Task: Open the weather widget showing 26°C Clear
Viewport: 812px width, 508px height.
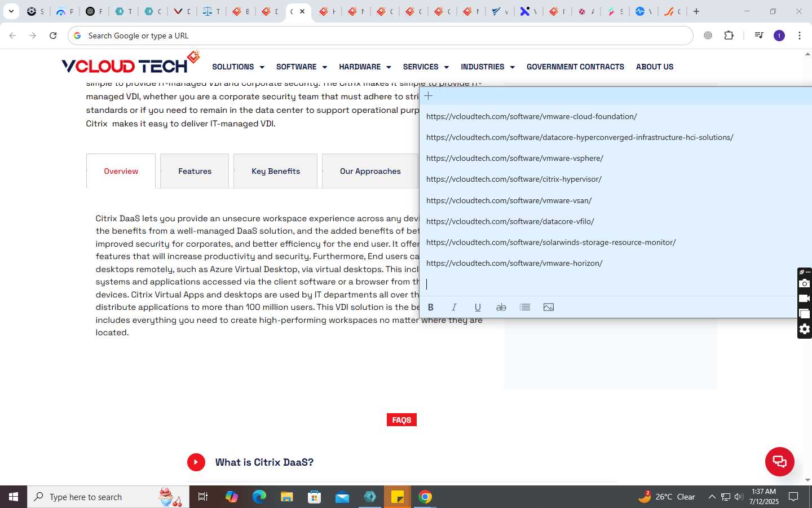Action: click(667, 497)
